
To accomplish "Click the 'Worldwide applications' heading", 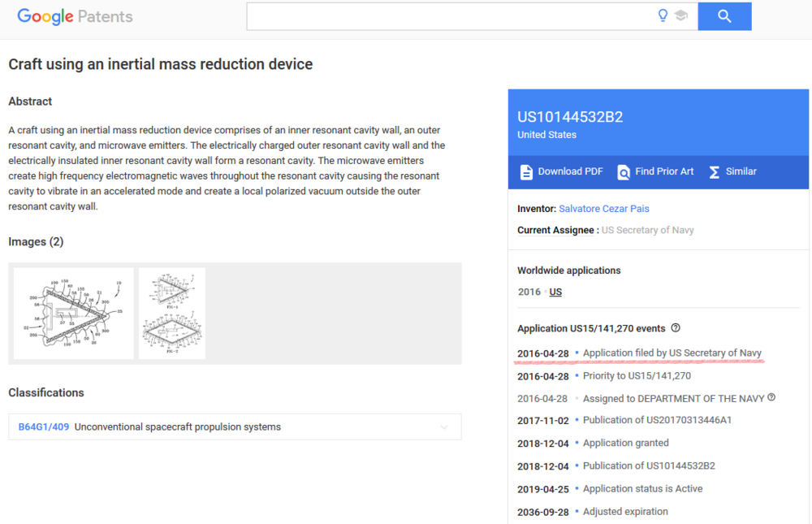I will (569, 271).
